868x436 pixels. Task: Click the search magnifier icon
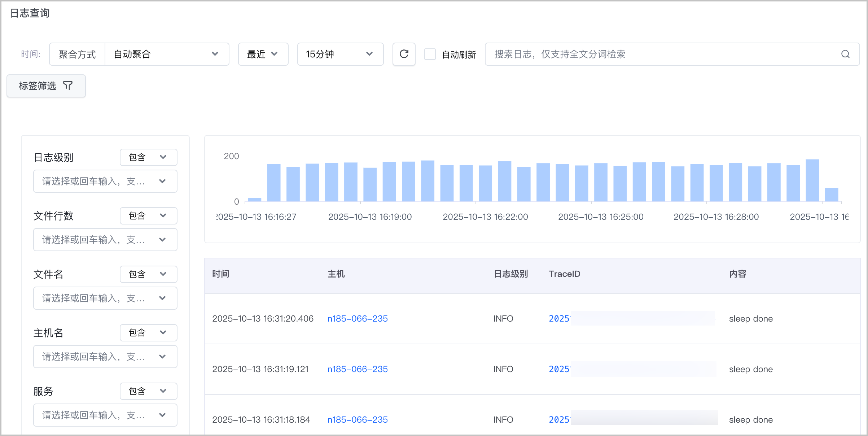[845, 54]
